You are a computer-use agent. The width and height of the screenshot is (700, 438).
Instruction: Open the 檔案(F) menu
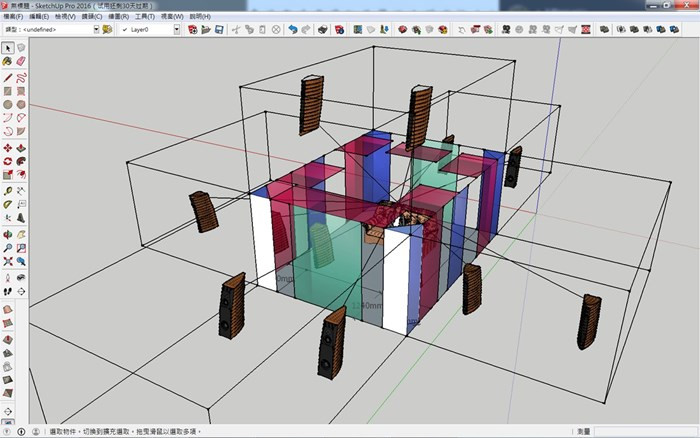(14, 17)
